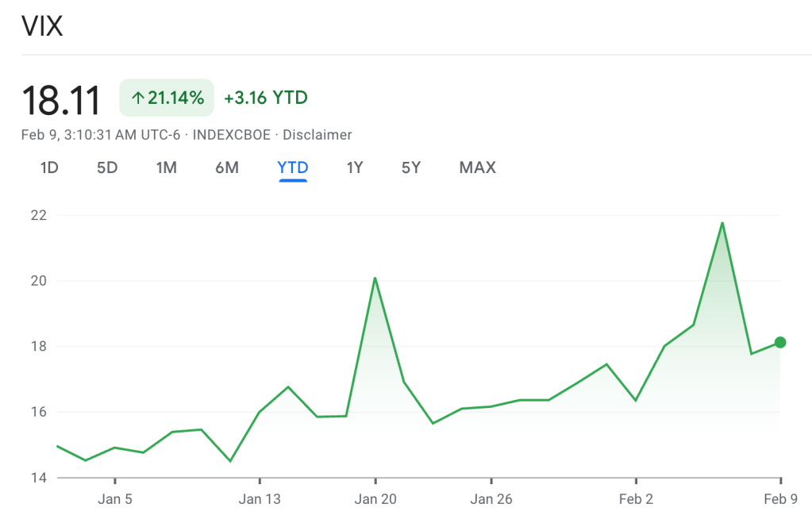The height and width of the screenshot is (523, 812).
Task: Switch to the 5D range tab
Action: pos(107,167)
